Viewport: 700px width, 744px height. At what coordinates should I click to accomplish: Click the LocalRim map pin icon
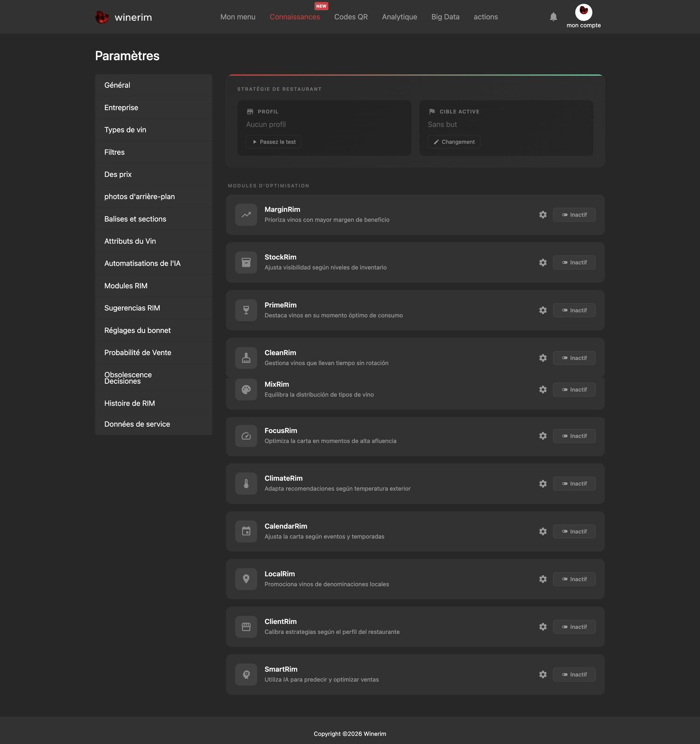click(246, 579)
